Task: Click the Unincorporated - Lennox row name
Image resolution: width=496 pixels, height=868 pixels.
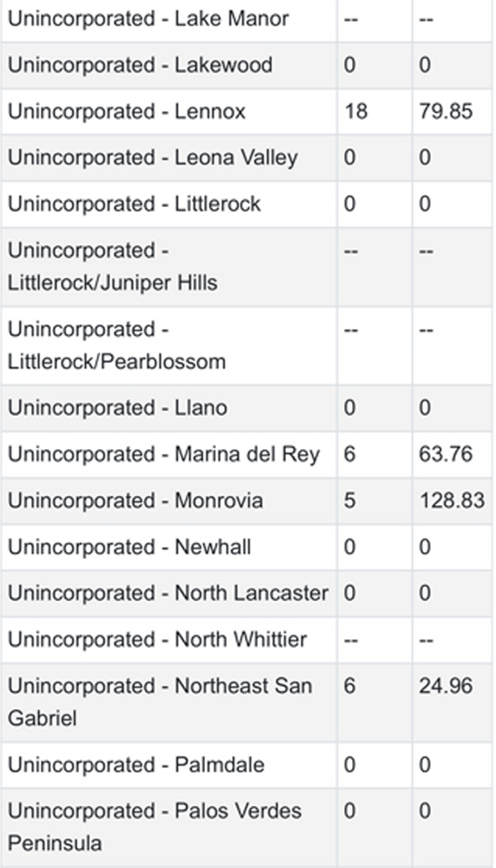Action: [126, 111]
